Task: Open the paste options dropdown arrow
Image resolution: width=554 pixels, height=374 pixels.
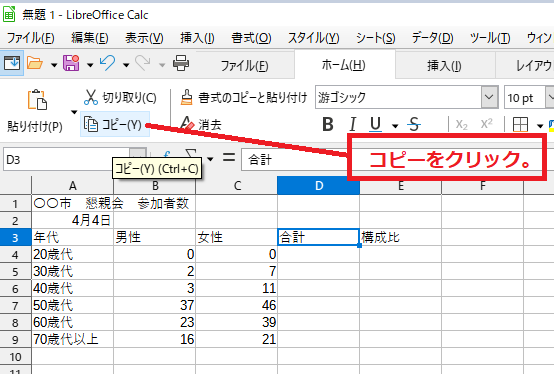Action: click(x=74, y=112)
